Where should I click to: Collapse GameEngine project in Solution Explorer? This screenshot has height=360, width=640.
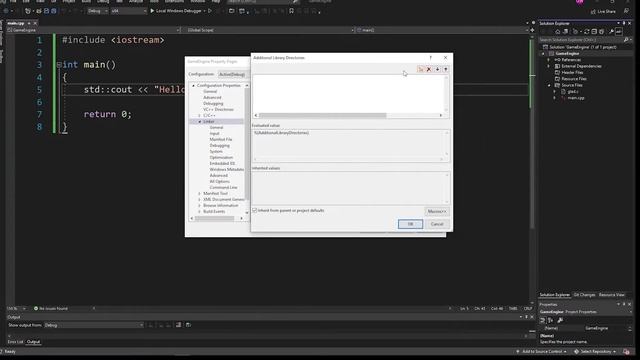coord(543,53)
